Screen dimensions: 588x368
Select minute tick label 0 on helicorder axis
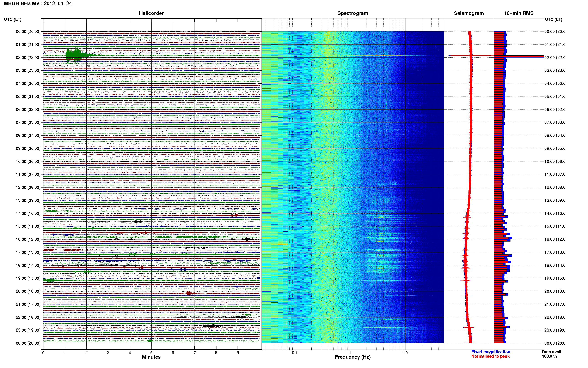click(43, 353)
